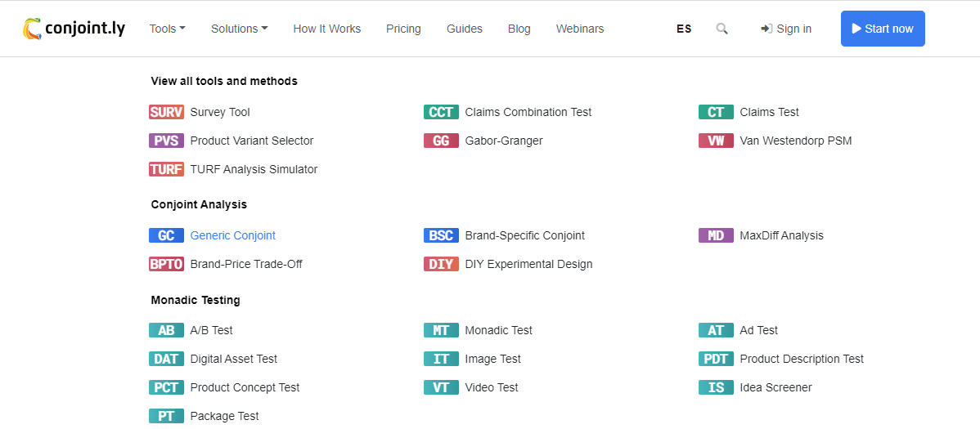The width and height of the screenshot is (980, 429).
Task: Open the Gabor-Granger link
Action: pyautogui.click(x=504, y=141)
